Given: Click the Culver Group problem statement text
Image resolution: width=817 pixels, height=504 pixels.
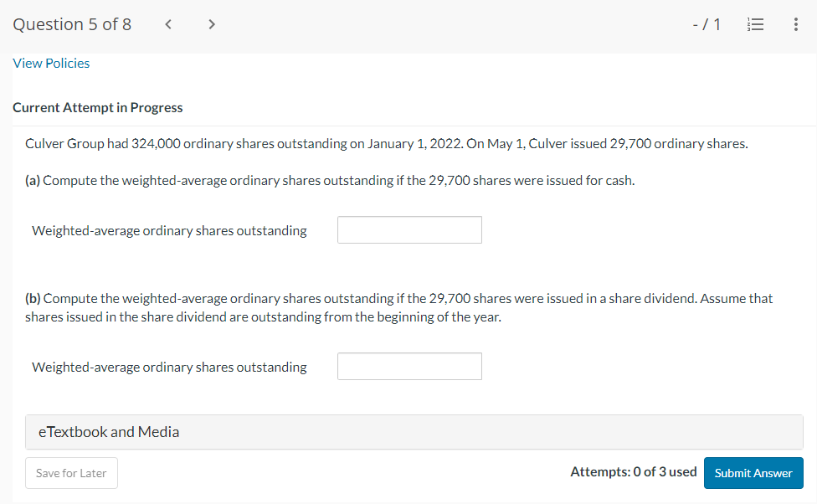Looking at the screenshot, I should pyautogui.click(x=387, y=144).
